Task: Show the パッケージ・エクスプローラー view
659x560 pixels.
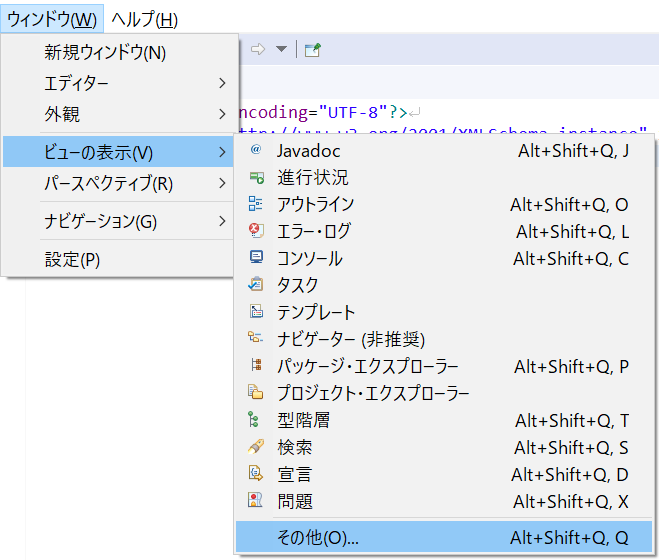Action: tap(444, 366)
